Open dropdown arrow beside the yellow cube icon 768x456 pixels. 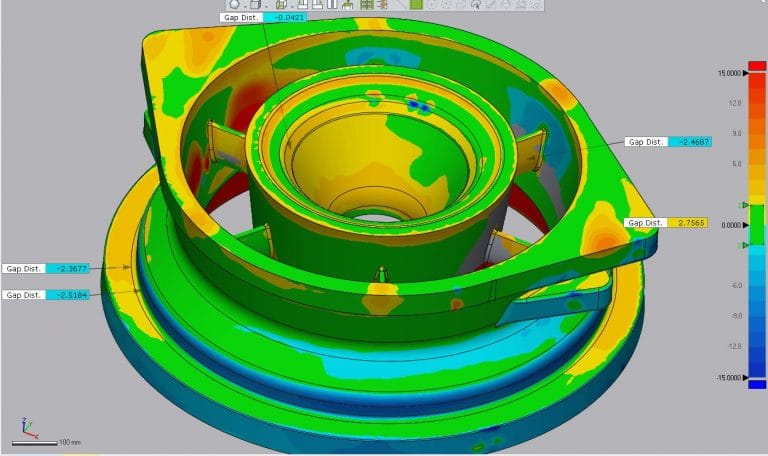coord(292,6)
